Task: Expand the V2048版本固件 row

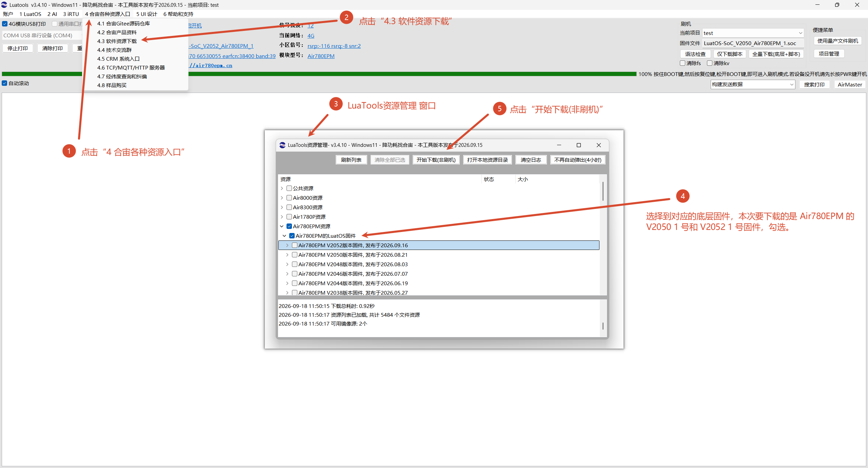Action: click(287, 264)
